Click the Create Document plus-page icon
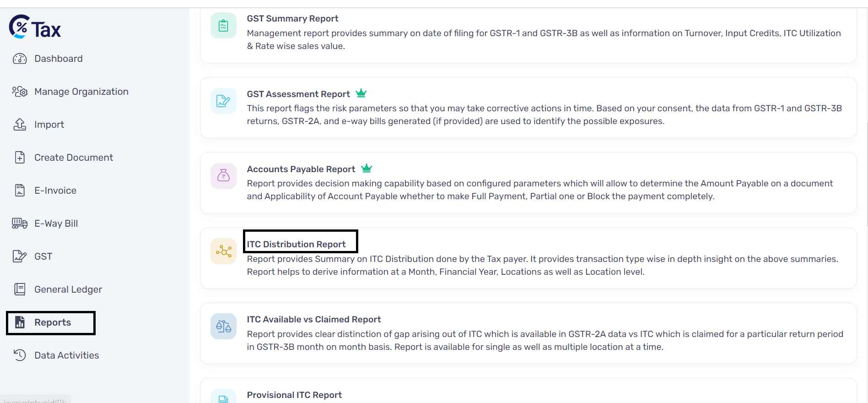 [20, 158]
